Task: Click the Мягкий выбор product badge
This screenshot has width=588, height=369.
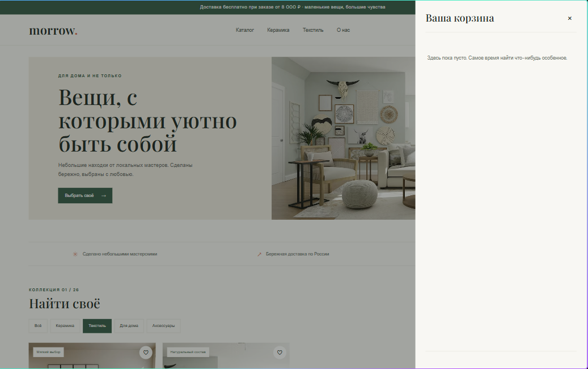Action: [48, 352]
